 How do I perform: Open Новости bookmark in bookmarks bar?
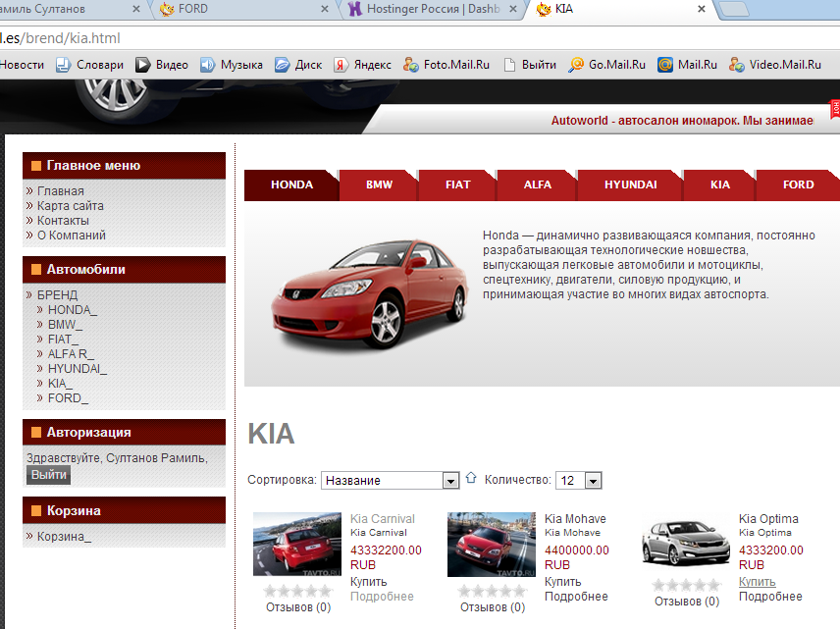pyautogui.click(x=22, y=65)
